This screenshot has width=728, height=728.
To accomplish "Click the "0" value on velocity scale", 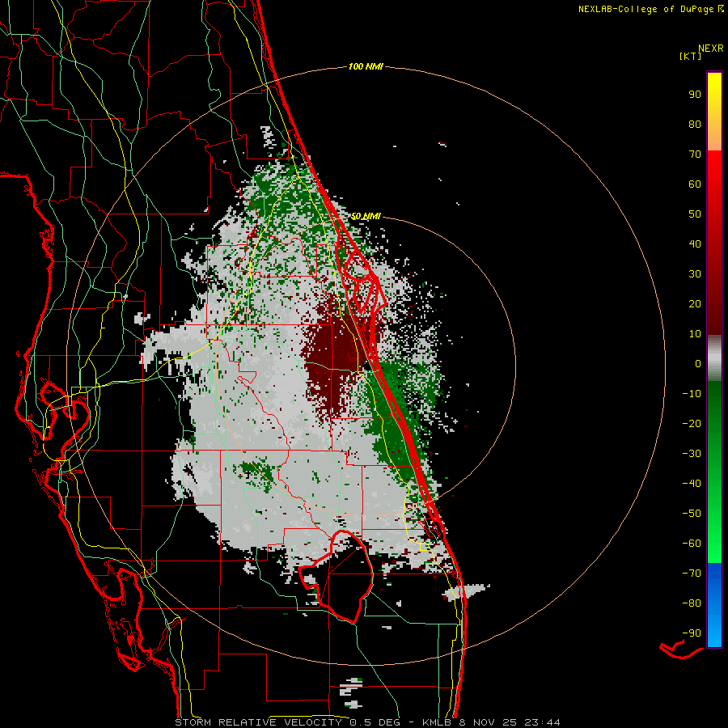I will click(698, 363).
